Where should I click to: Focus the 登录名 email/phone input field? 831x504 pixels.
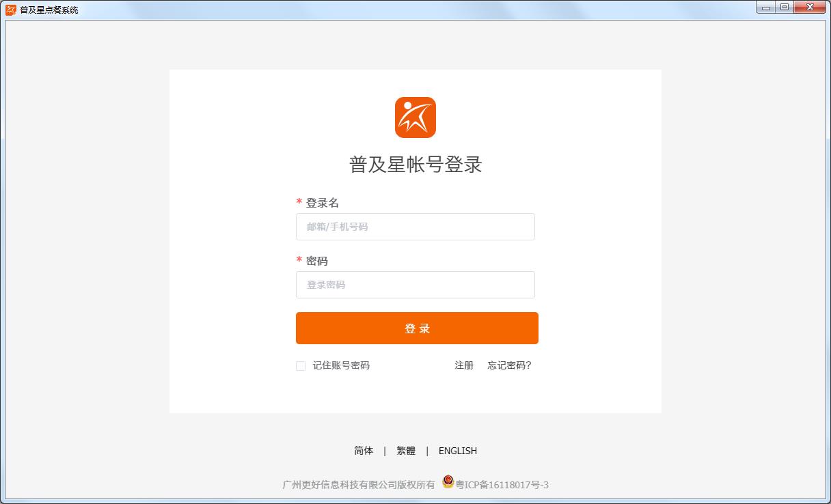415,227
